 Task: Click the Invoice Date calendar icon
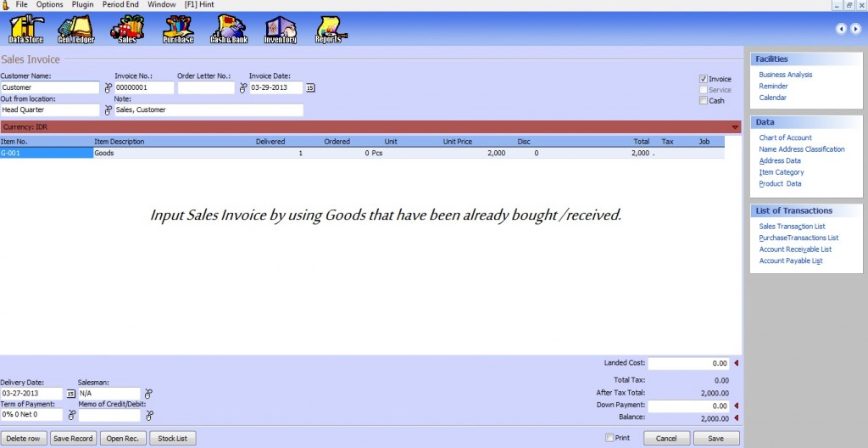point(309,87)
